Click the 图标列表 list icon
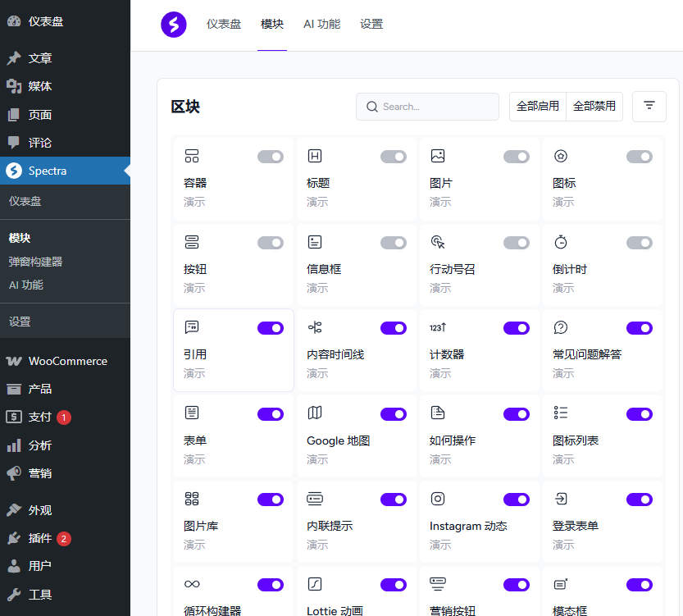The width and height of the screenshot is (683, 616). pyautogui.click(x=561, y=413)
